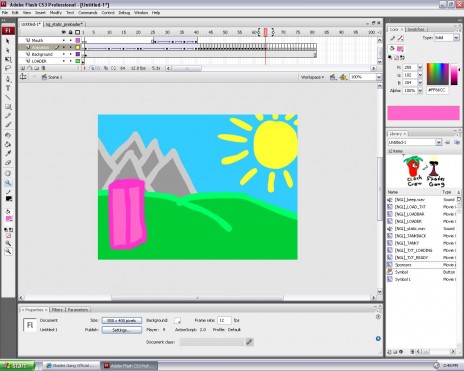Viewport: 464px width, 371px height.
Task: Select the Line tool
Action: [8, 97]
